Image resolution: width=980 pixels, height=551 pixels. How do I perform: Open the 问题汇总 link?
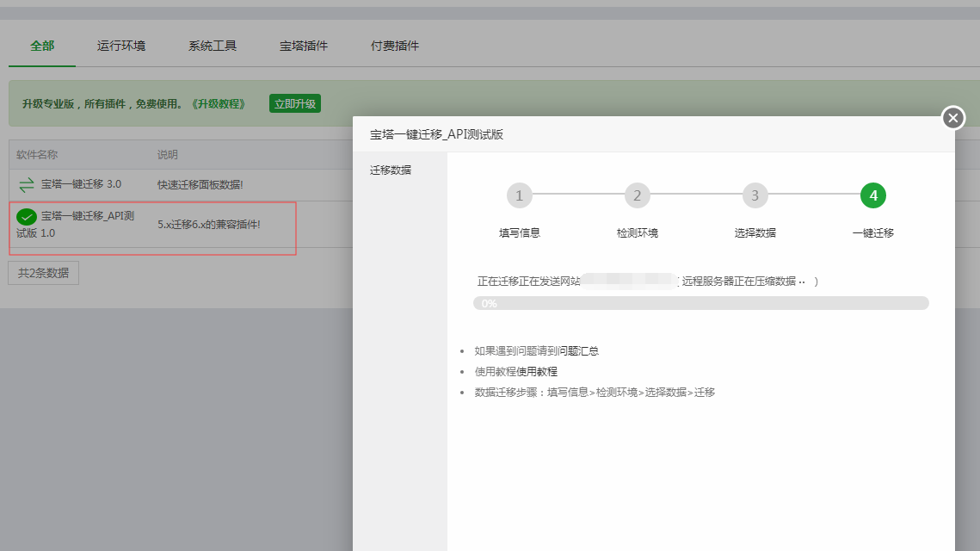578,351
